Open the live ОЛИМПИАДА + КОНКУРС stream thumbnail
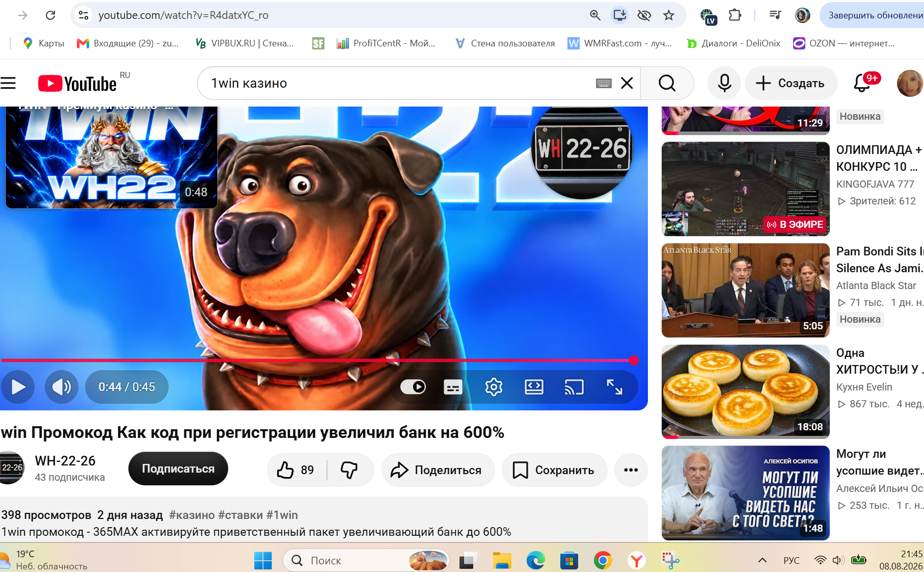Screen dimensions: 924x572 coord(746,189)
